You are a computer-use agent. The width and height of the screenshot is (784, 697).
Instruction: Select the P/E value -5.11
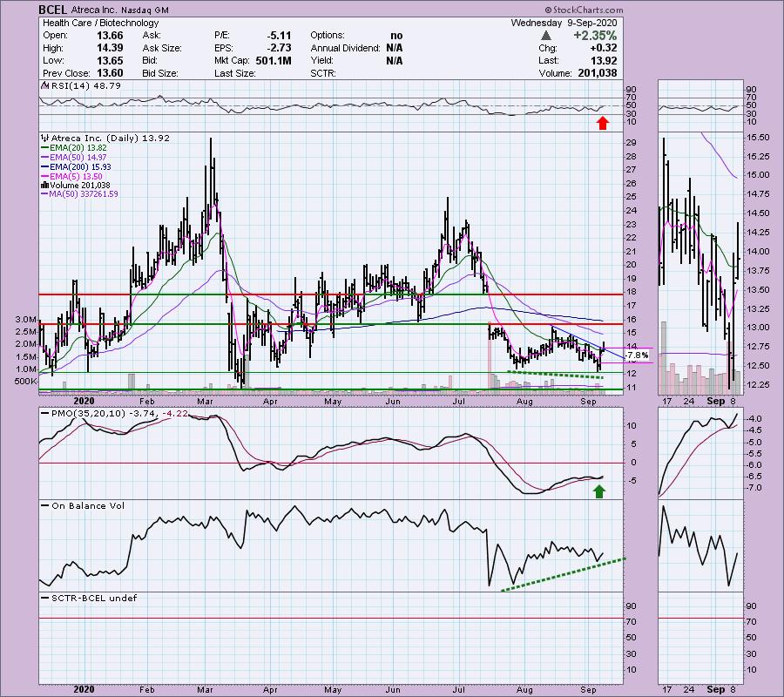point(279,36)
